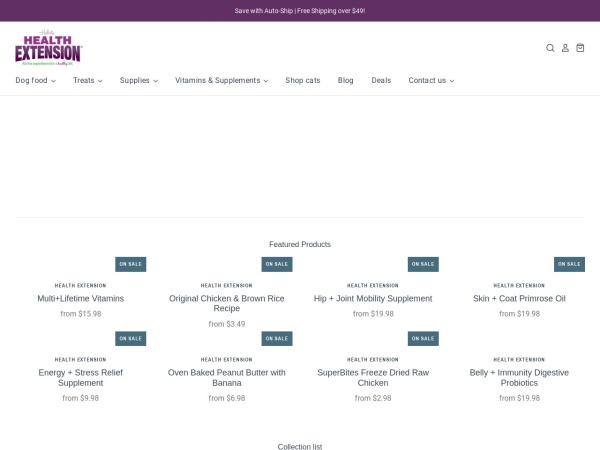
Task: Click the account user icon
Action: pos(565,48)
